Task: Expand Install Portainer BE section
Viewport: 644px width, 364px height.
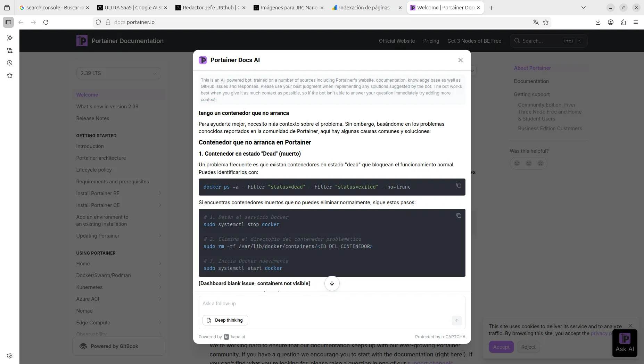Action: click(x=160, y=193)
